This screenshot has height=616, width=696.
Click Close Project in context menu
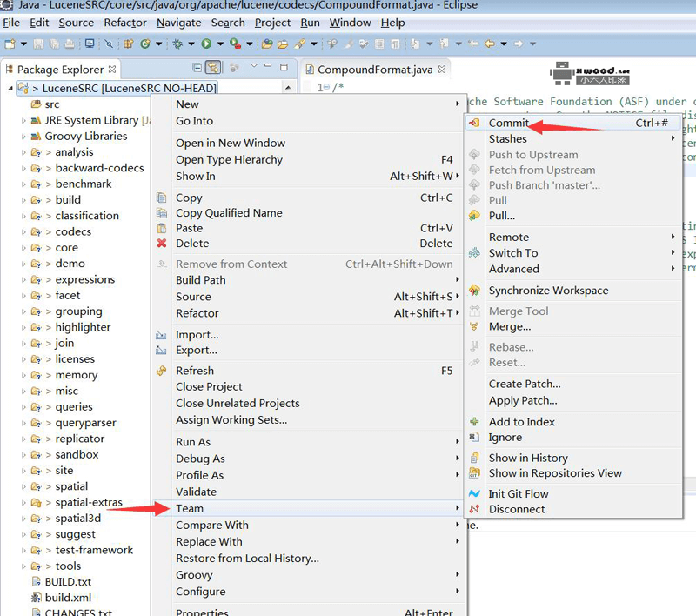point(308,386)
